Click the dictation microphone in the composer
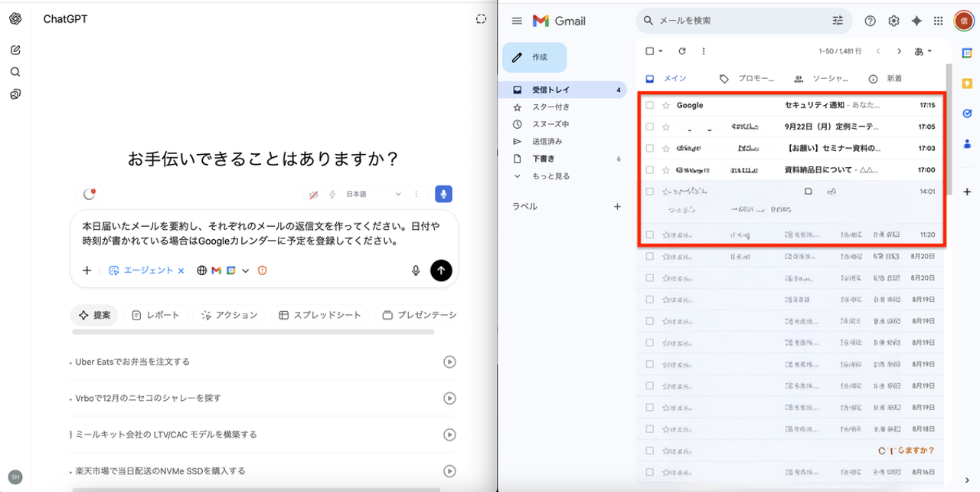 [415, 270]
